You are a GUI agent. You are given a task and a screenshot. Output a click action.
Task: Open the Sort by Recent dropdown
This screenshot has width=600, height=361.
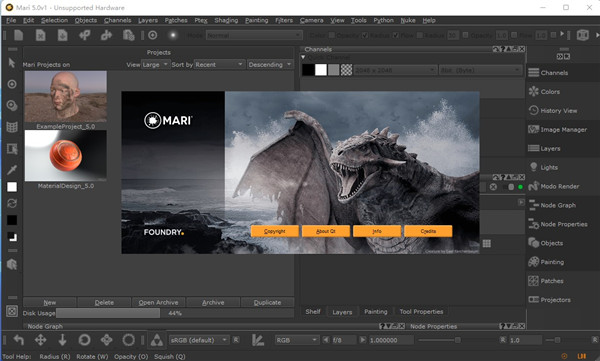pyautogui.click(x=220, y=65)
